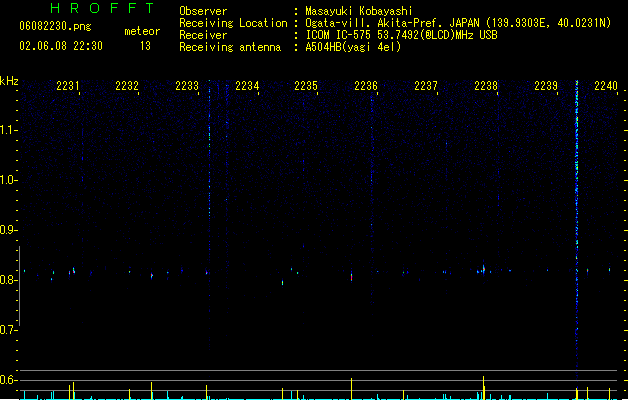Click the Observer label
This screenshot has width=629, height=400.
tap(203, 11)
